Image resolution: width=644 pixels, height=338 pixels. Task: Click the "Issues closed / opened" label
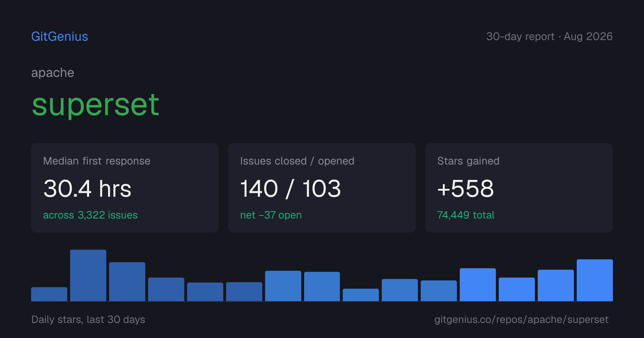[297, 161]
